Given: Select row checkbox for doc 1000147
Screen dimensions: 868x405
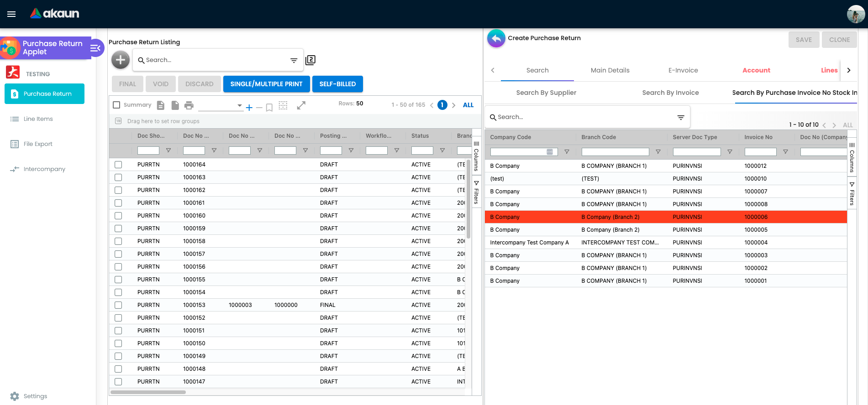Looking at the screenshot, I should pos(118,382).
